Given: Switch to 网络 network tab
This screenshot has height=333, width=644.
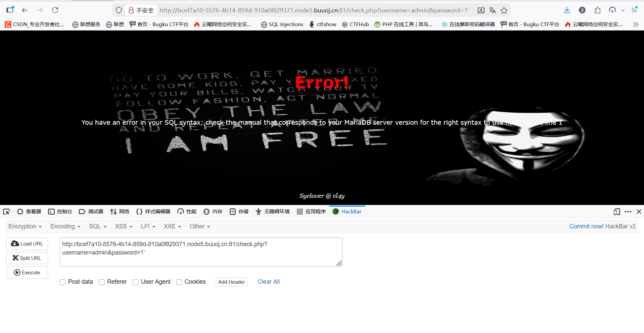Looking at the screenshot, I should pos(120,212).
